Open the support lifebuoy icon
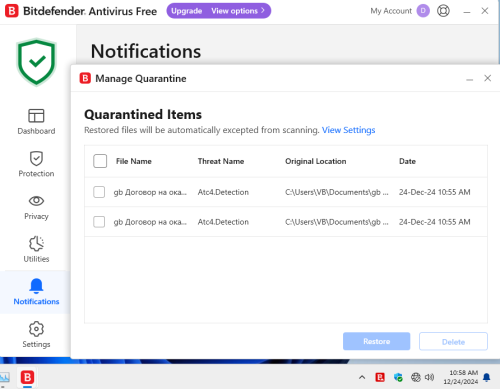The height and width of the screenshot is (389, 500). [x=443, y=11]
